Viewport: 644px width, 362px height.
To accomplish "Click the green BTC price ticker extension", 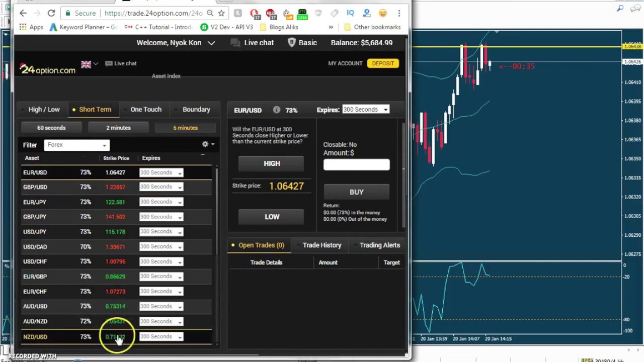I will pos(302,13).
